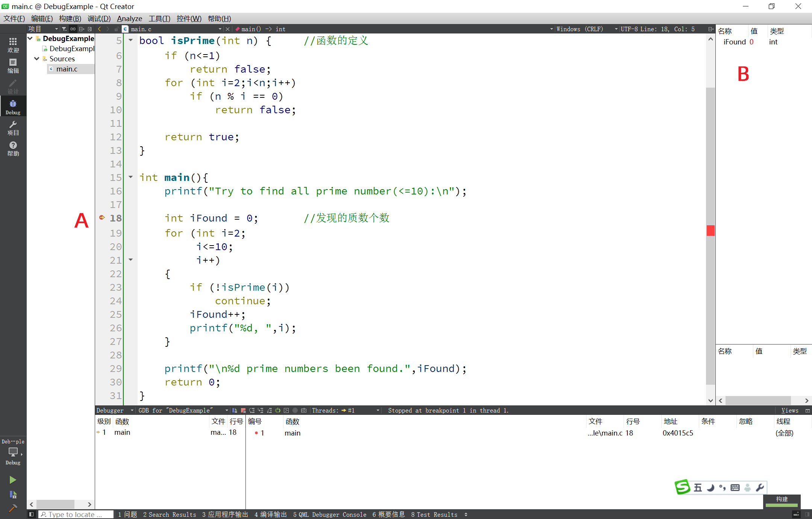Click the Type to locate field

coord(76,514)
